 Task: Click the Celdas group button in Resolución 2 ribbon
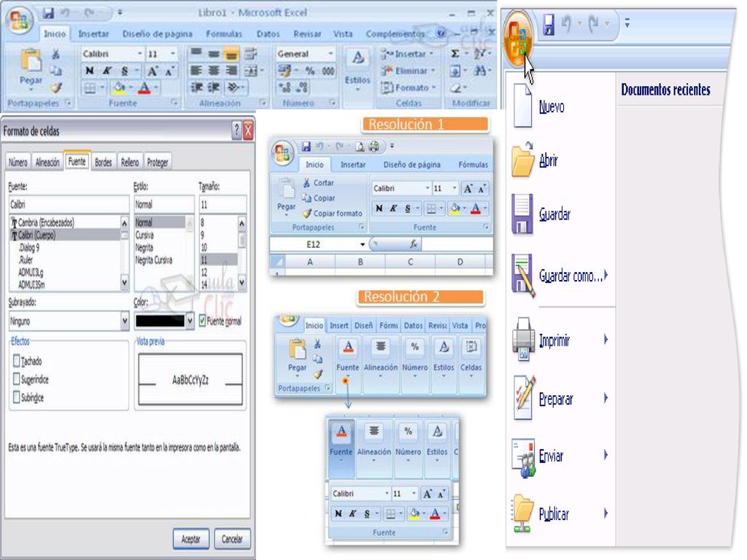click(x=471, y=359)
